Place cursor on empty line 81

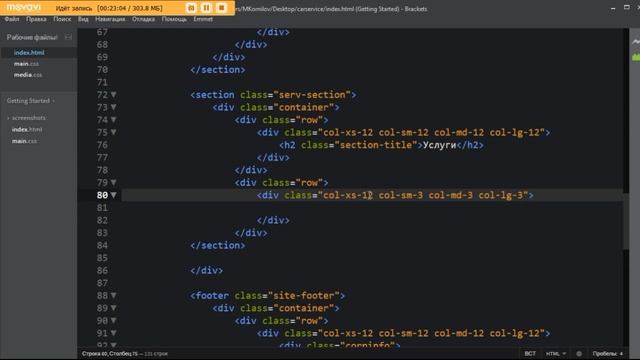click(x=371, y=208)
